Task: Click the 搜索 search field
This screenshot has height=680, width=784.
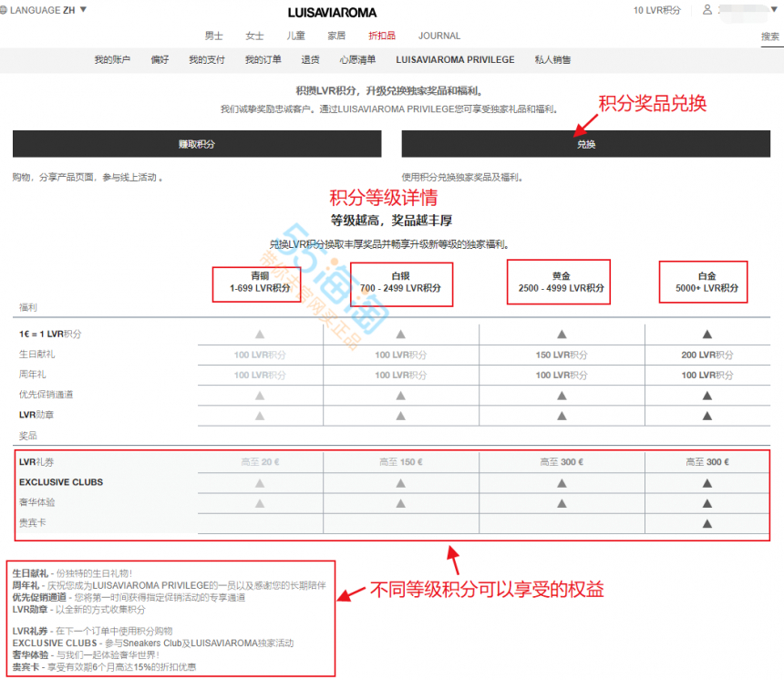Action: pos(770,36)
